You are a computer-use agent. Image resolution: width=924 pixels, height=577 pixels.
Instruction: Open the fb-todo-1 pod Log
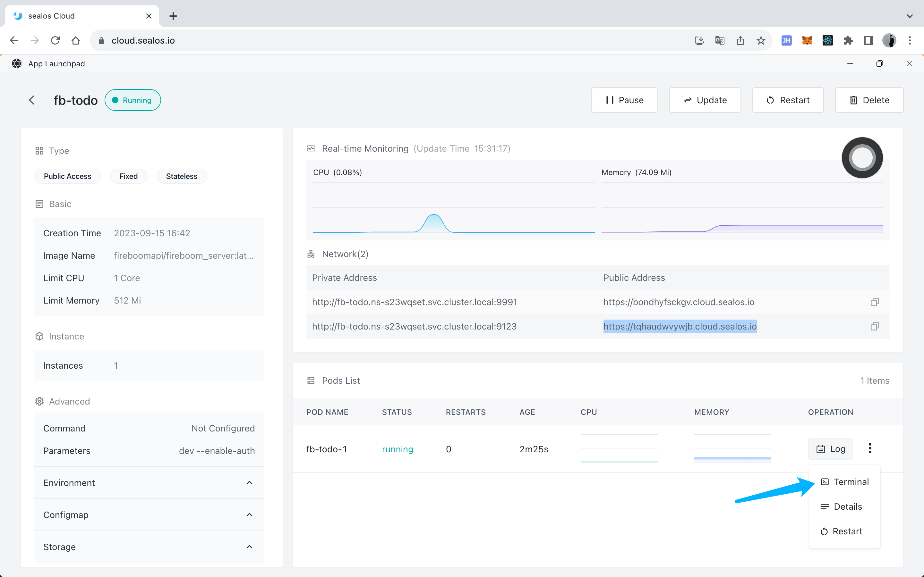point(830,449)
